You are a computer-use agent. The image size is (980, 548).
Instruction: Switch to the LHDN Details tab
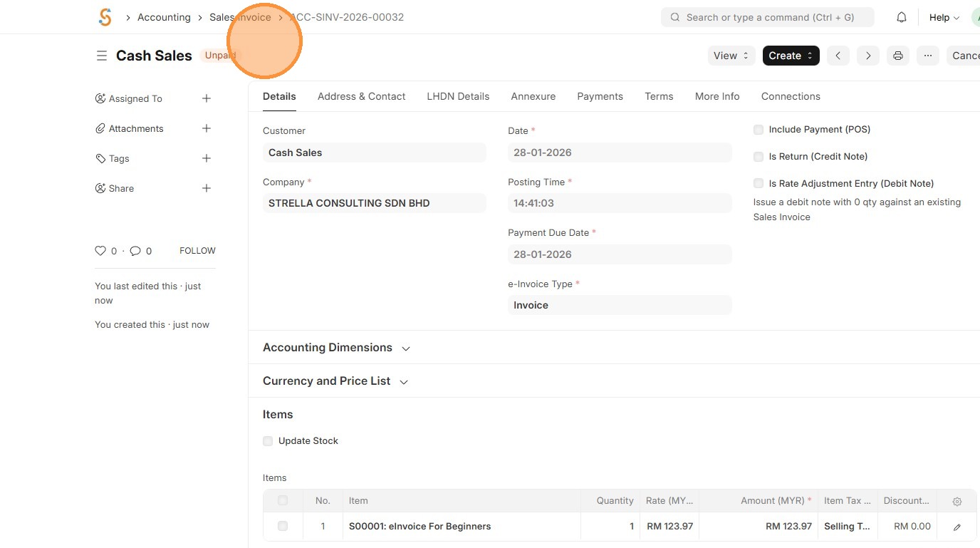(x=458, y=96)
